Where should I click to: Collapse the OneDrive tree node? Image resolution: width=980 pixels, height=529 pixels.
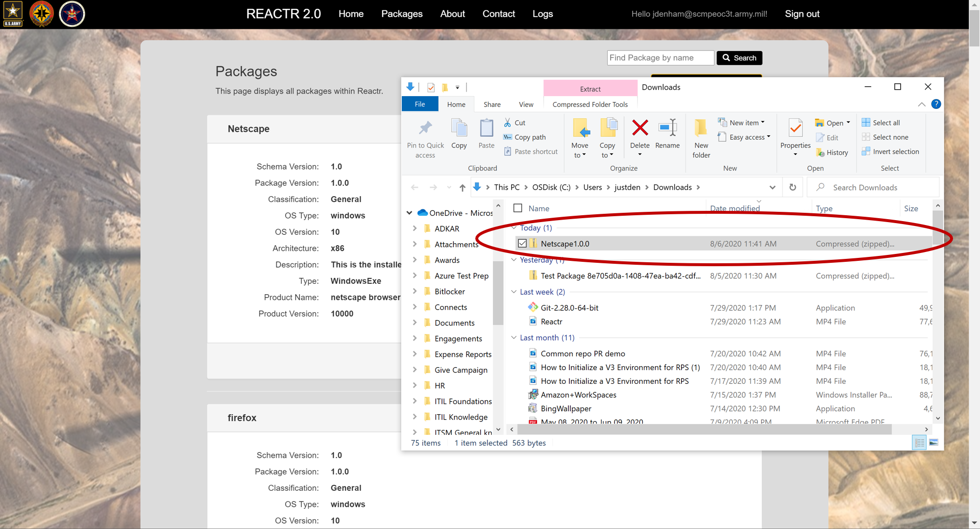click(x=409, y=213)
